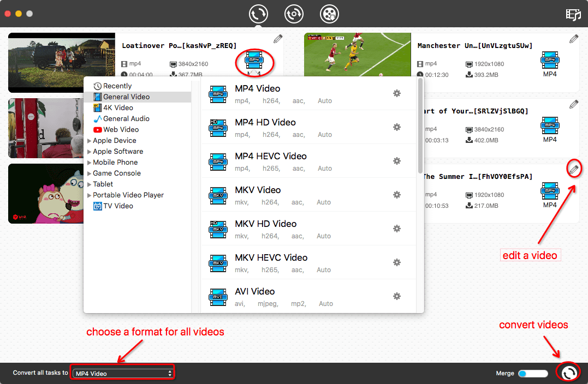This screenshot has width=588, height=384.
Task: Open the Rip disc tab icon
Action: click(x=294, y=14)
